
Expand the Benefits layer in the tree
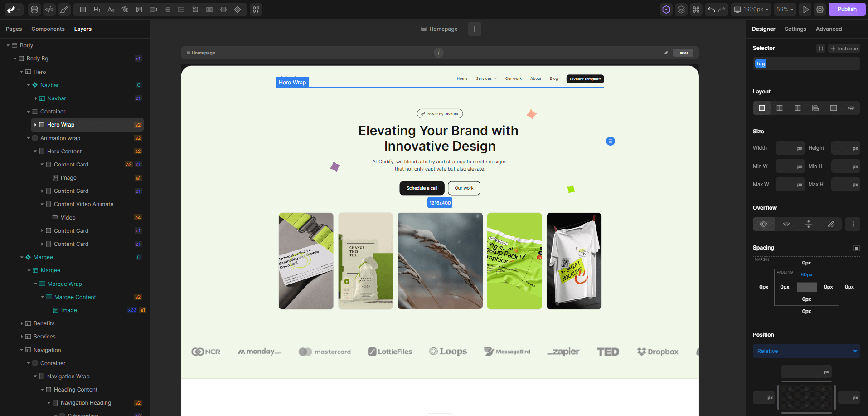pos(22,323)
